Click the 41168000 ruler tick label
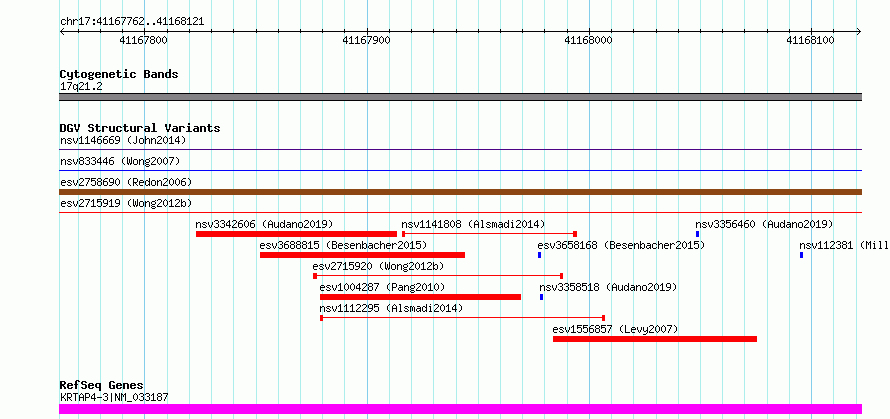Viewport: 890px width, 419px height. tap(589, 40)
